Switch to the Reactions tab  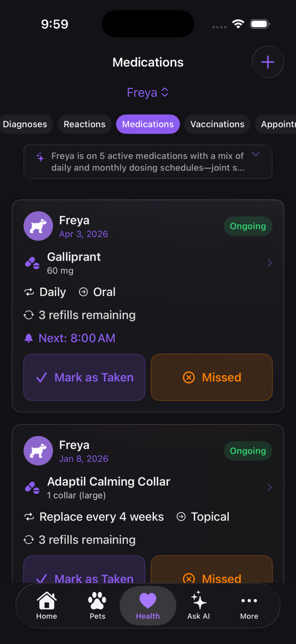click(x=85, y=124)
